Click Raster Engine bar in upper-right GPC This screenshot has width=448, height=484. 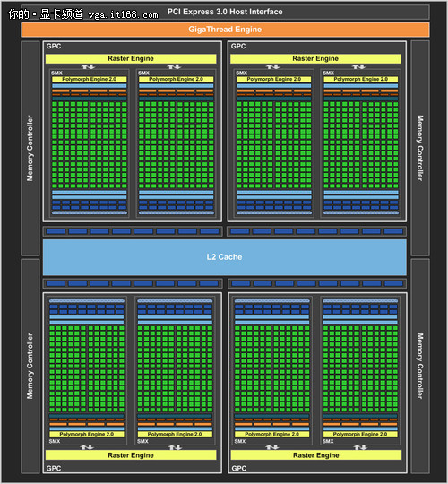[315, 58]
